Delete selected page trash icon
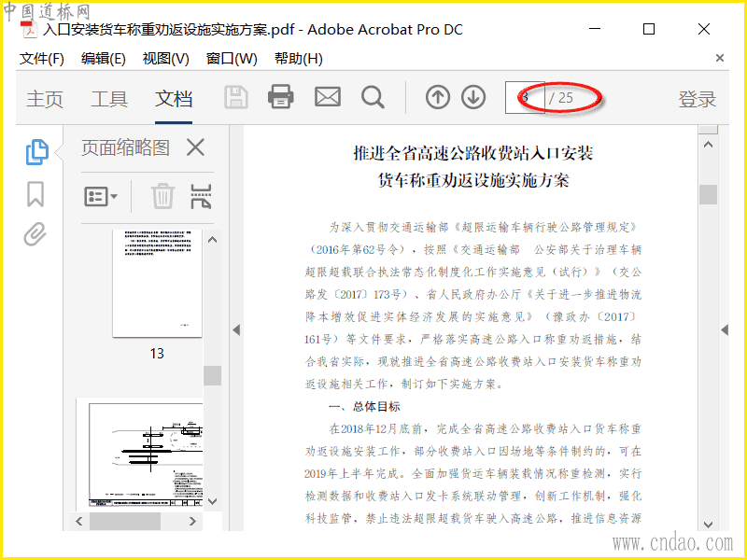Image resolution: width=747 pixels, height=560 pixels. [x=162, y=196]
